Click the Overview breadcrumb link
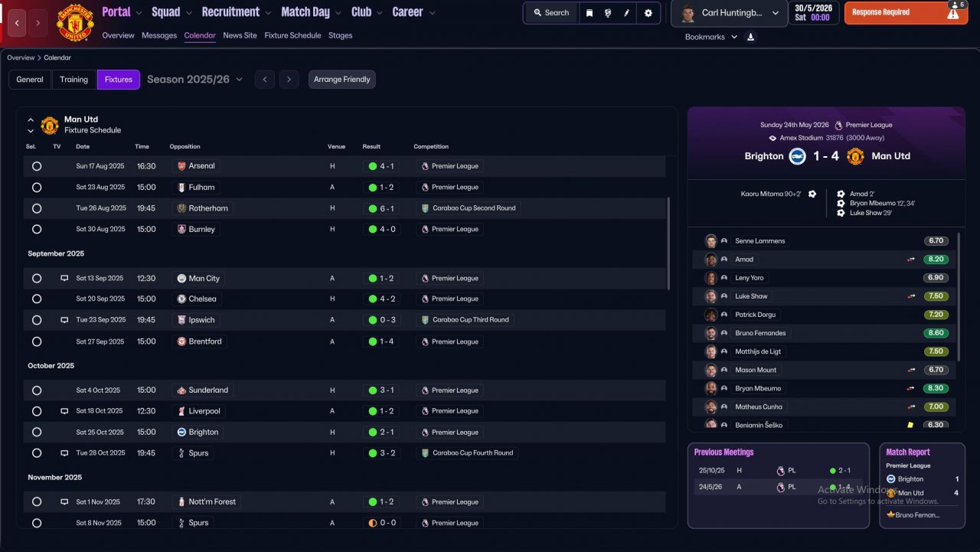 [x=21, y=57]
